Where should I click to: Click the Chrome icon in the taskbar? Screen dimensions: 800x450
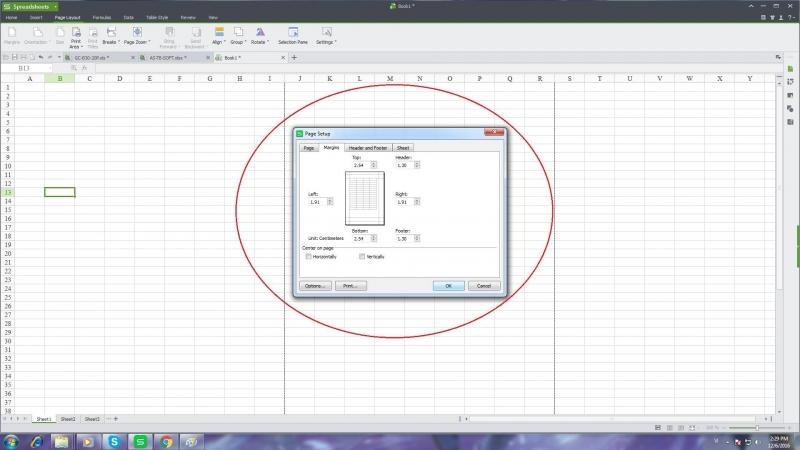166,440
